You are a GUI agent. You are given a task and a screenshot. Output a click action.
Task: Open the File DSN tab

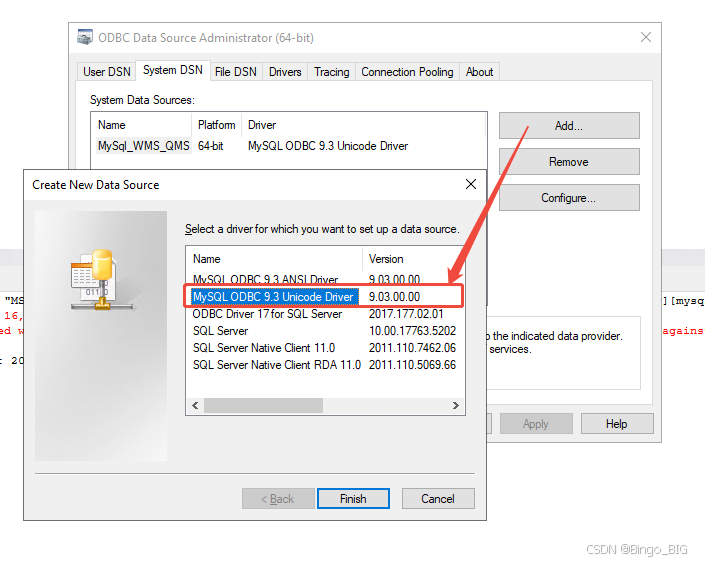point(236,72)
